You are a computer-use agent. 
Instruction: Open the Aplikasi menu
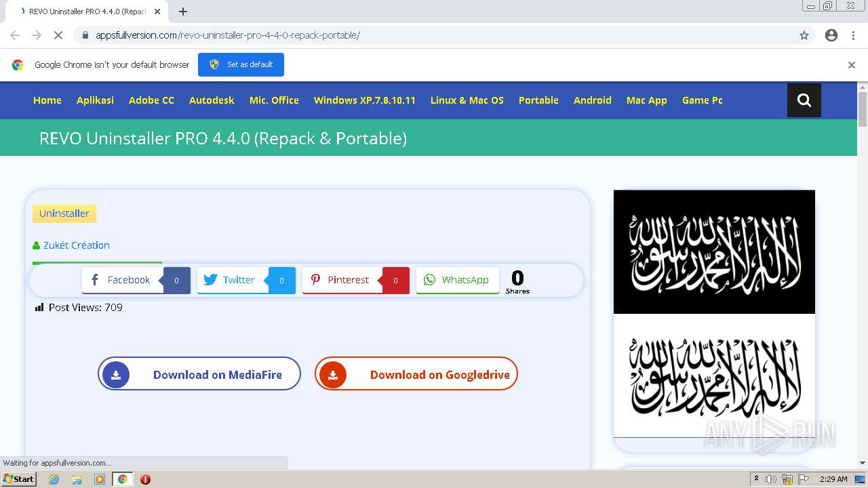coord(95,100)
